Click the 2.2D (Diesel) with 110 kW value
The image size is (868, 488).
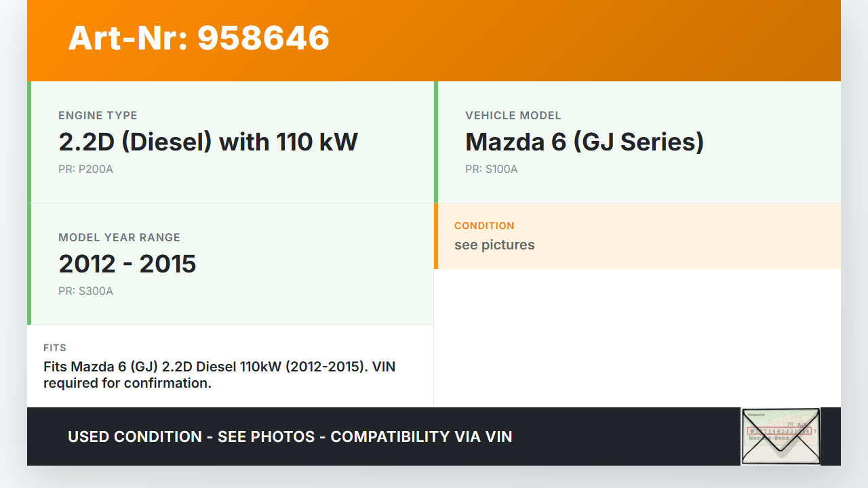tap(208, 142)
